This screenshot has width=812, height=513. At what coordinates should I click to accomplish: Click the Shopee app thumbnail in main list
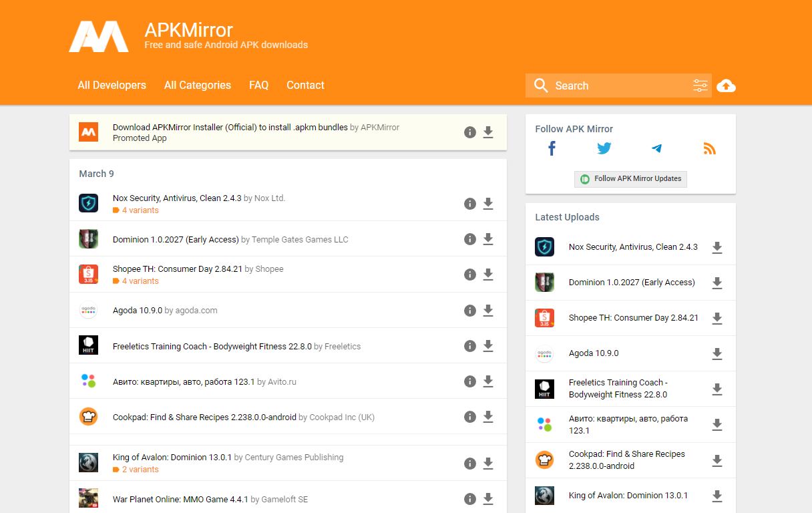point(88,275)
